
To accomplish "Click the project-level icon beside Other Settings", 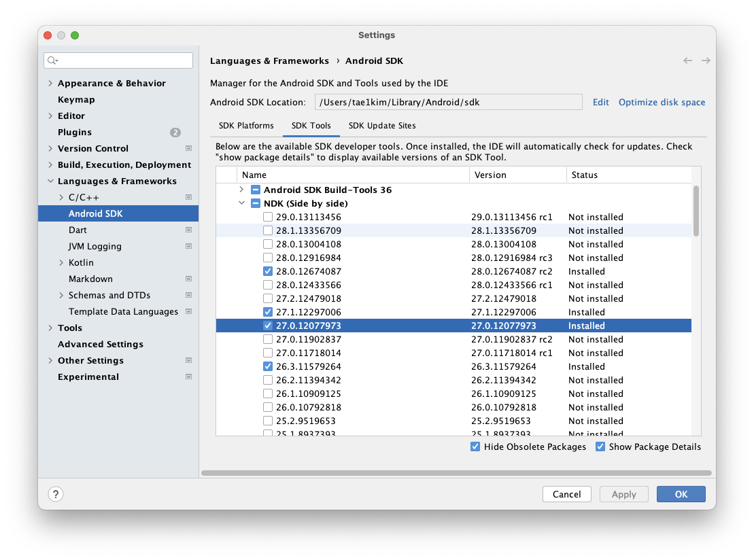I will (x=188, y=361).
